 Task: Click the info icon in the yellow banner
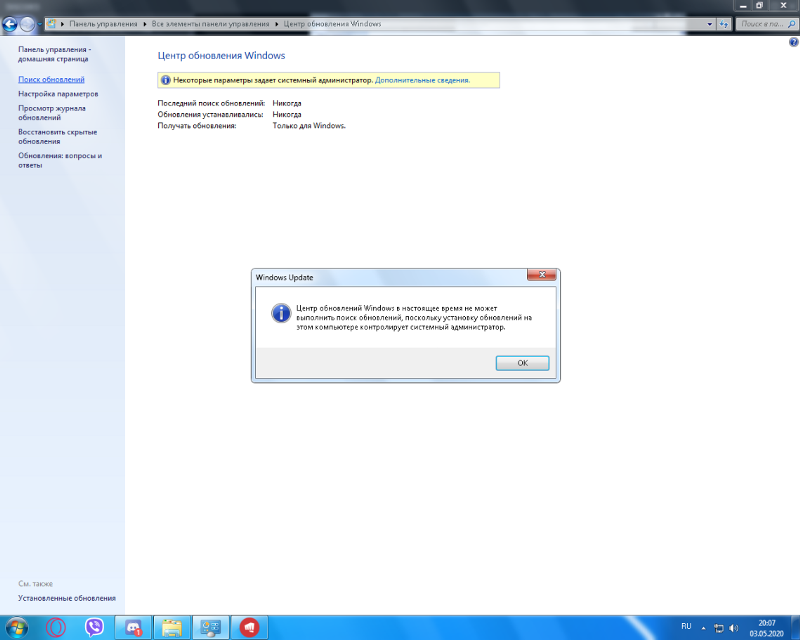pyautogui.click(x=165, y=80)
